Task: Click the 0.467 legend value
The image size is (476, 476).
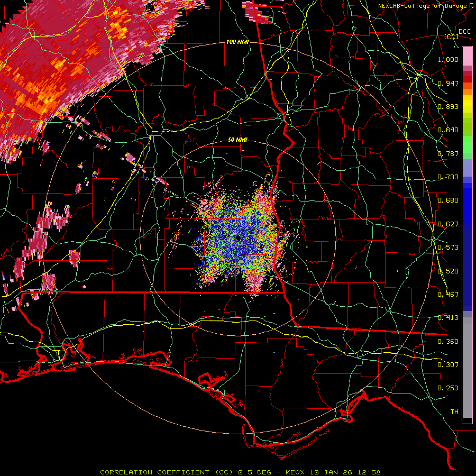Action: [x=448, y=295]
